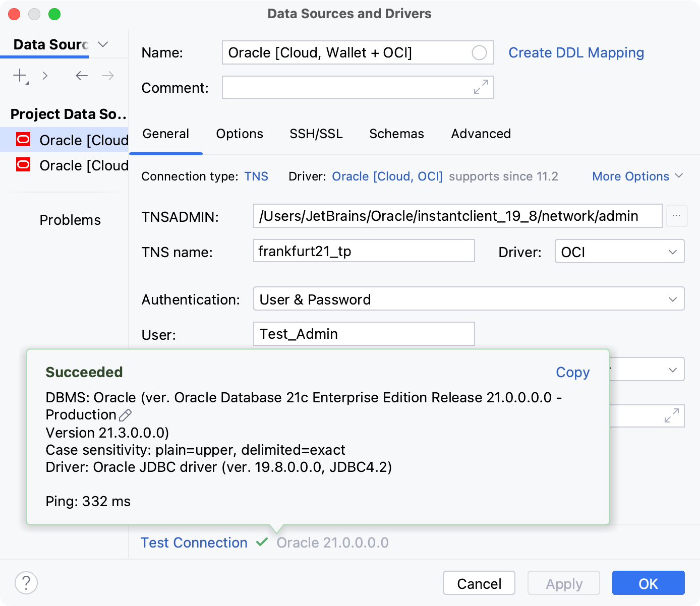Switch to the SSH/SSL tab
Viewport: 700px width, 606px height.
point(316,134)
